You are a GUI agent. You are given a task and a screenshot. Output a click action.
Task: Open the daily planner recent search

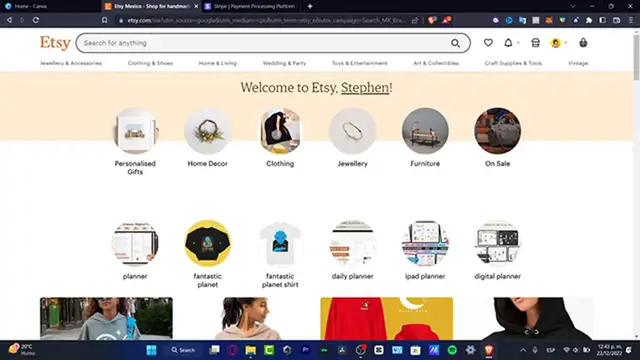tap(353, 250)
